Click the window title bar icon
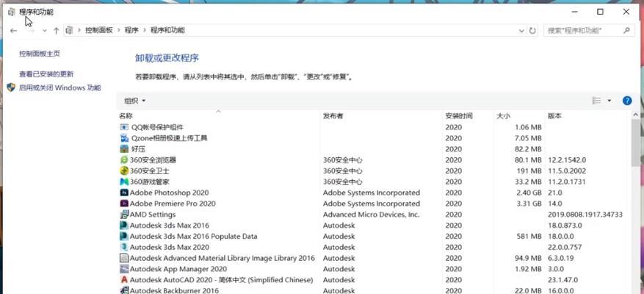Screen dimensions: 644x294 12,12
